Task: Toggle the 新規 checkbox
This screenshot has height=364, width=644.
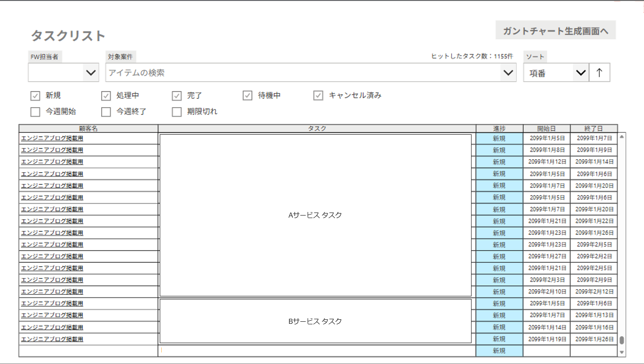Action: pos(35,96)
